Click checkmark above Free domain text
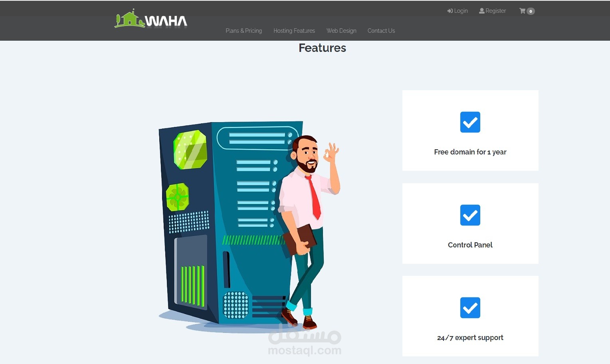 (470, 122)
